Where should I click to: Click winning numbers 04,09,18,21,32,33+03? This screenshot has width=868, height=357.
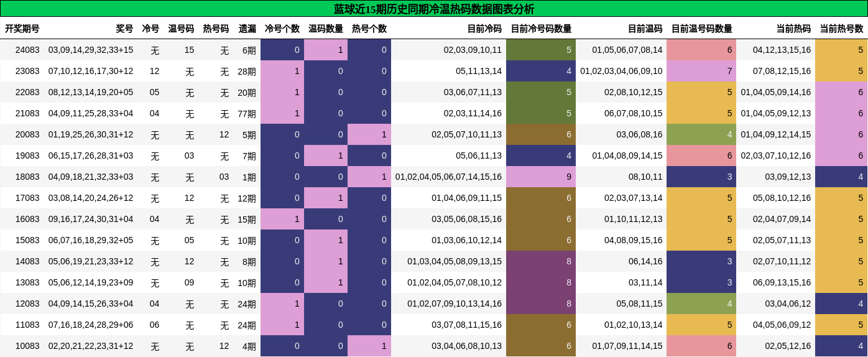pyautogui.click(x=91, y=177)
